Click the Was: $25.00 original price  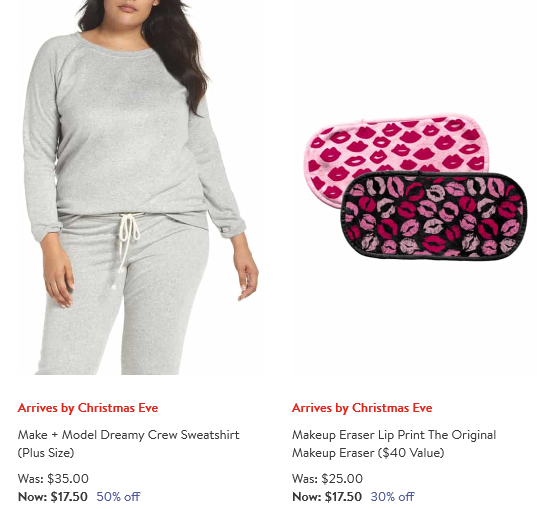(327, 479)
